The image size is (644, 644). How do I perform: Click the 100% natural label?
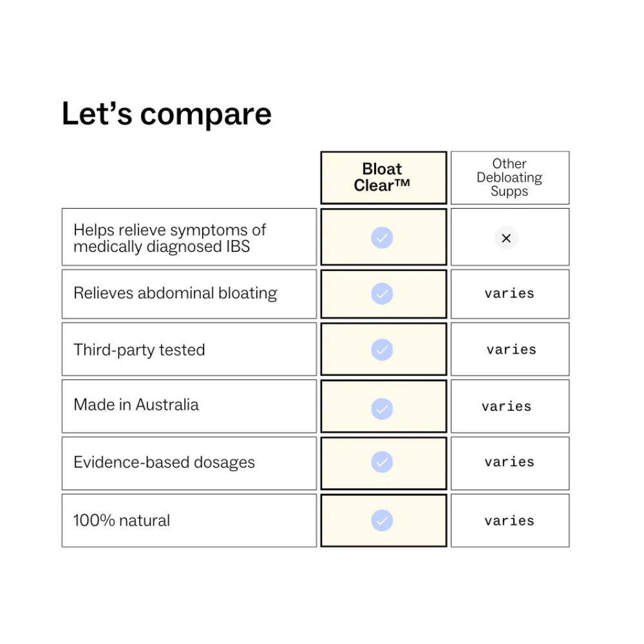(x=122, y=520)
